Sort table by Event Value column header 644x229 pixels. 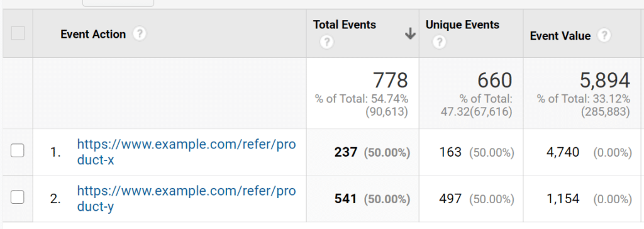[x=560, y=36]
